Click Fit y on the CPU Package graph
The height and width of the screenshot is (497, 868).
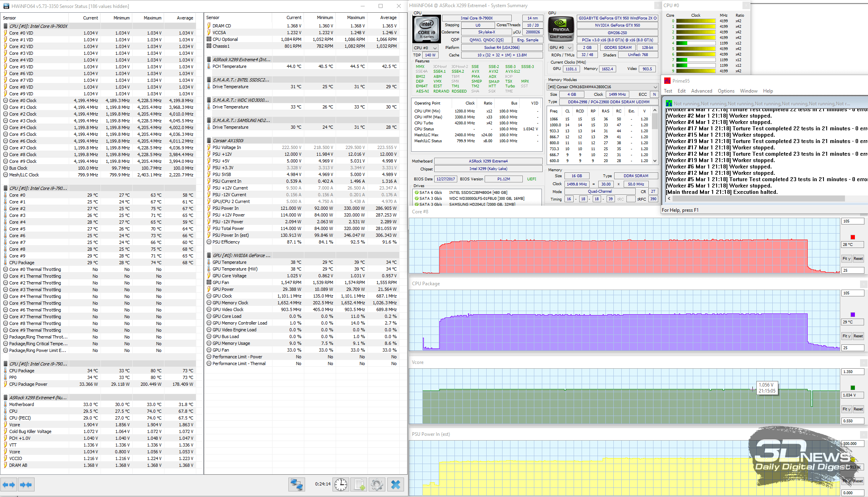[x=847, y=336]
